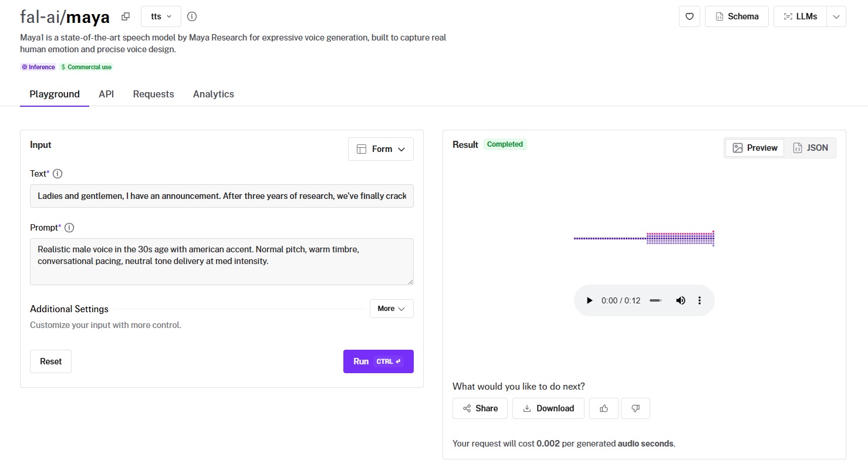Show the Prompt field info tooltip icon

[x=69, y=228]
